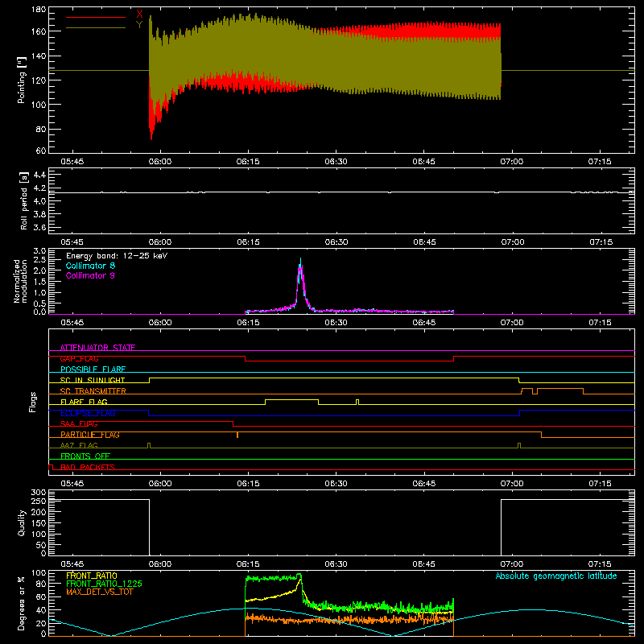644x644 pixels.
Task: Click the AAZ_FLAG label
Action: 79,445
